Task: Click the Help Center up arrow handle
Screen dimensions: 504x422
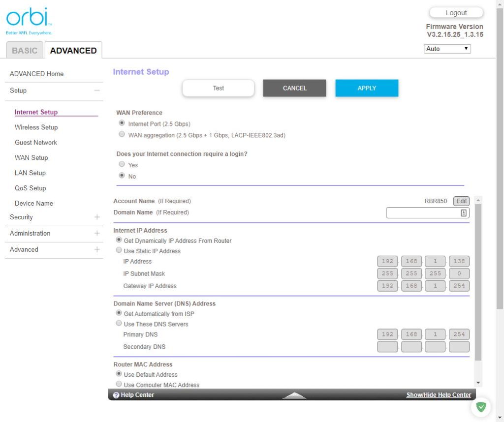Action: coord(294,395)
